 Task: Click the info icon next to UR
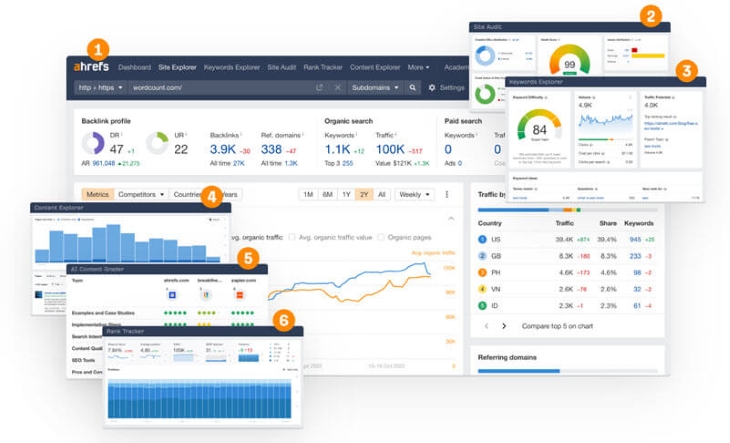(x=186, y=134)
